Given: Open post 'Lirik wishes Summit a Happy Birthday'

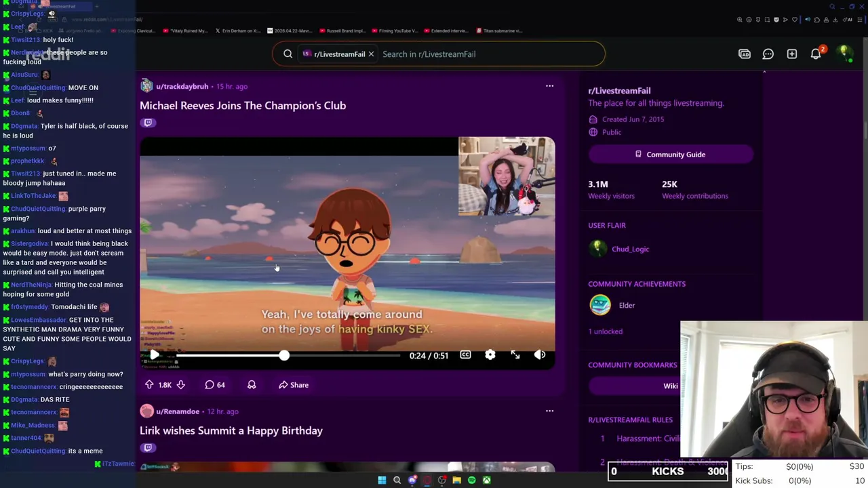Looking at the screenshot, I should [x=231, y=430].
